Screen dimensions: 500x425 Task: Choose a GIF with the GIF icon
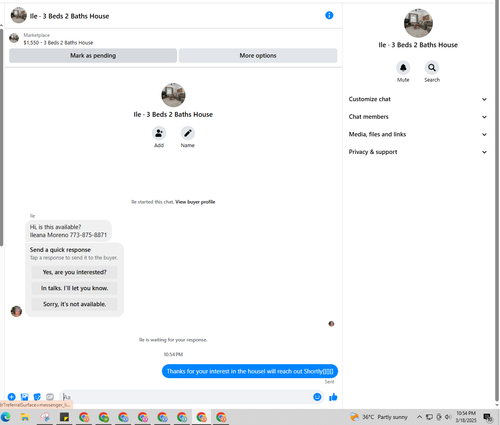pos(50,397)
